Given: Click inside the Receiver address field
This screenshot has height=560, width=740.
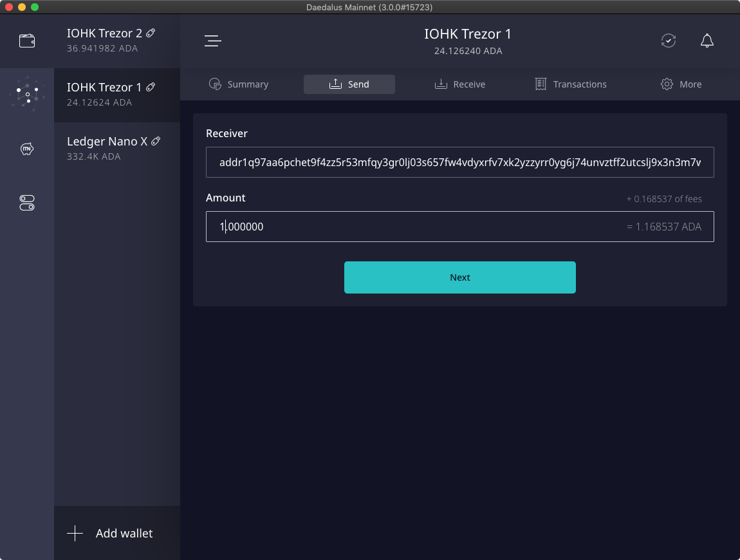Looking at the screenshot, I should [x=459, y=162].
